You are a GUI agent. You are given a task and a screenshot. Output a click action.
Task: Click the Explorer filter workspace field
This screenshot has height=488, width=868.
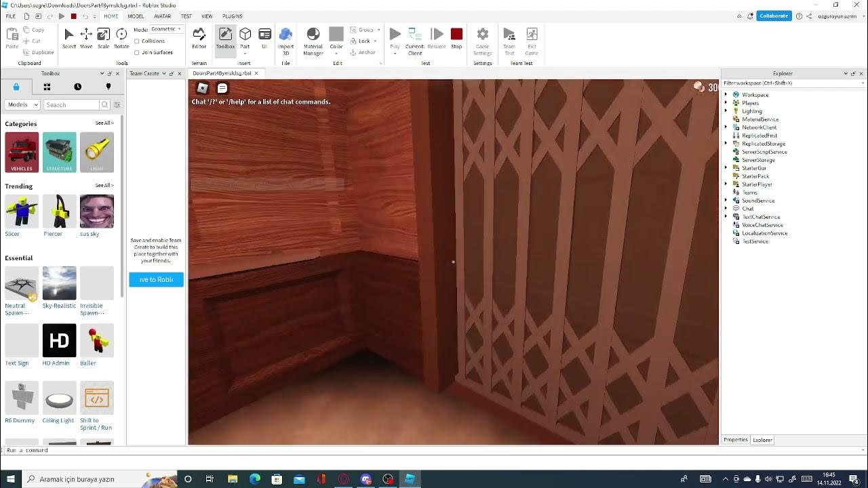tap(792, 83)
